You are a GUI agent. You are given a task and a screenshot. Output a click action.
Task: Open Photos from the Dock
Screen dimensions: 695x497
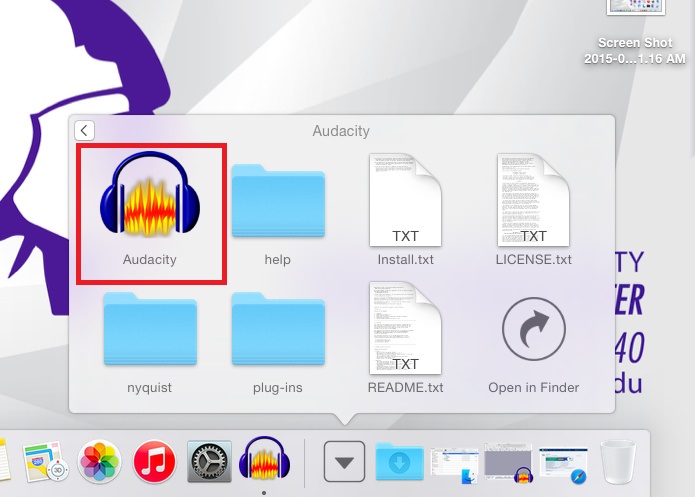(x=100, y=461)
